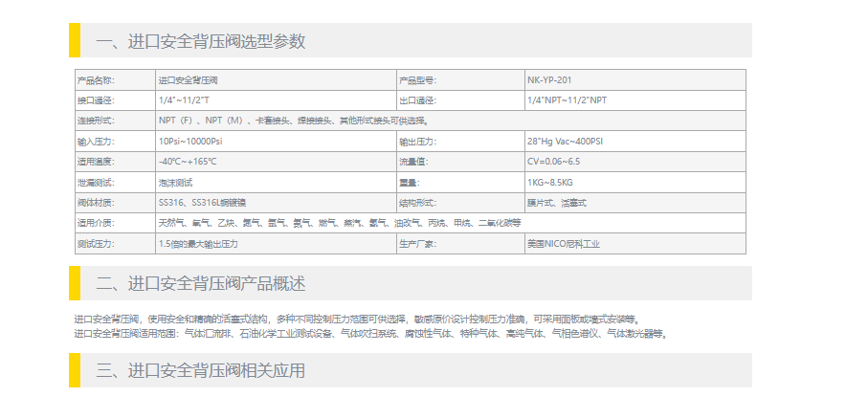Click yellow bar beside 选型参数 heading
868x397 pixels.
75,41
